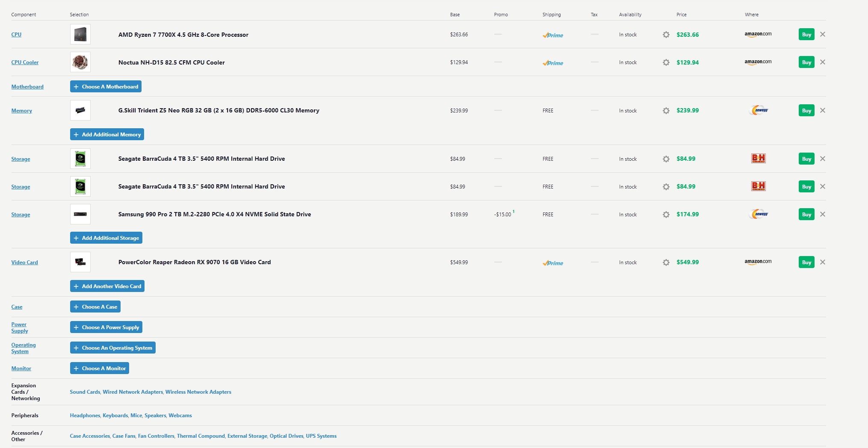Click Prime shipping icon for PowerColor video card

[x=553, y=263]
